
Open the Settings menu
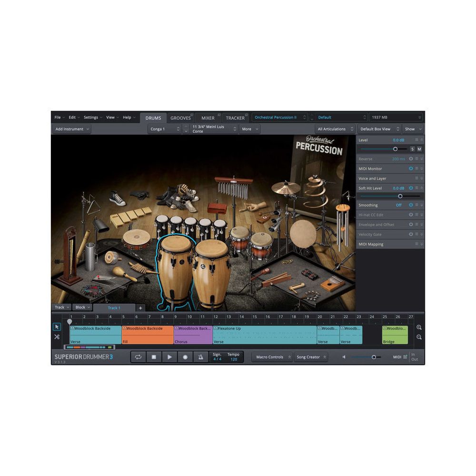(x=92, y=117)
